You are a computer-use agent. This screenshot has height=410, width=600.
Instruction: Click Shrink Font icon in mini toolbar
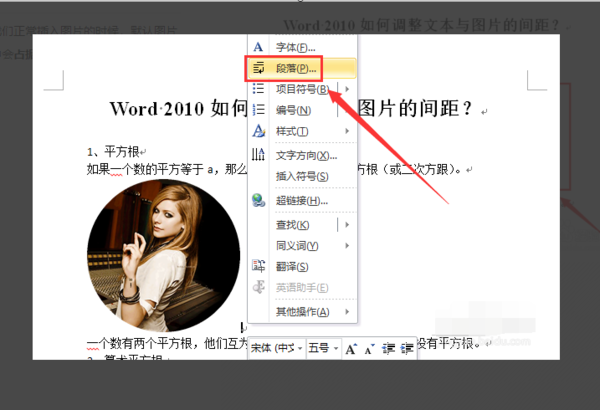[x=369, y=348]
